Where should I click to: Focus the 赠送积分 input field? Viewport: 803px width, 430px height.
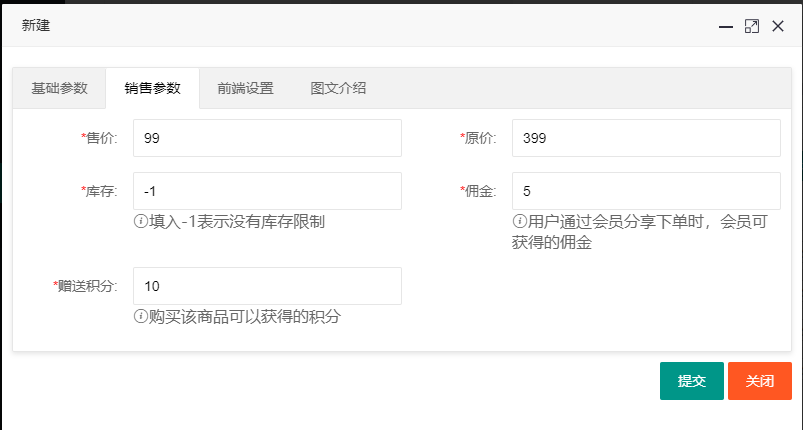click(x=267, y=286)
